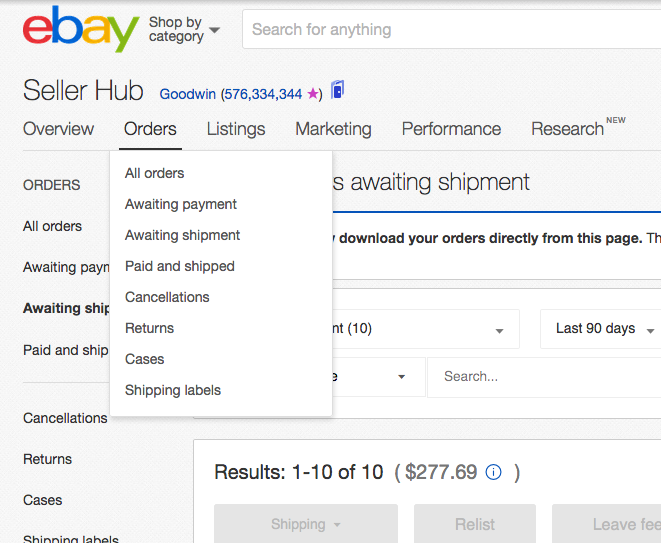
Task: Open Cancellations from the Orders dropdown menu
Action: point(167,297)
